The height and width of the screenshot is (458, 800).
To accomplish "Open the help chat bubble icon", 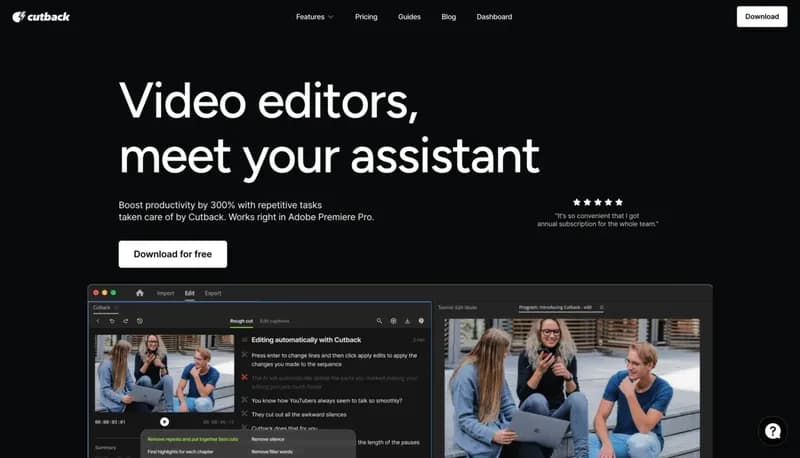I will [x=772, y=431].
